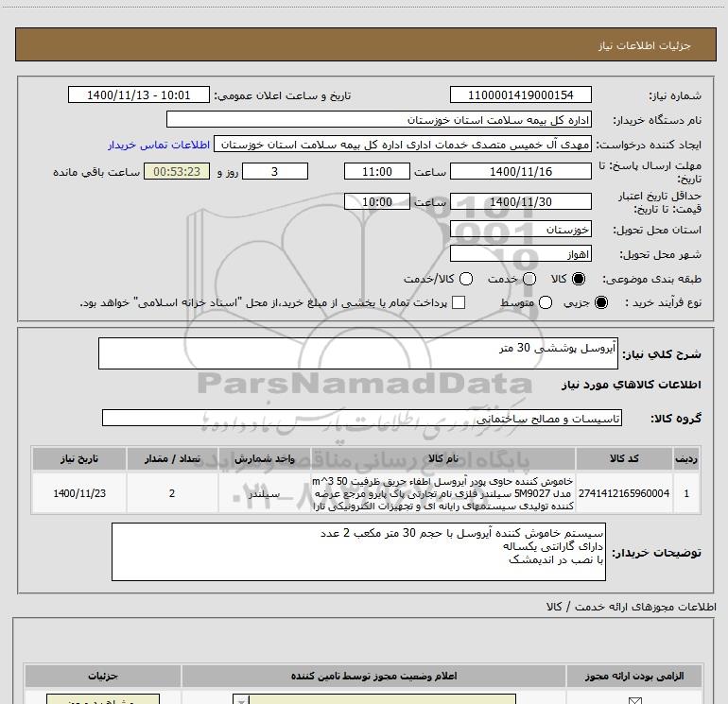Viewport: 728px width, 704px height.
Task: Click the countdown timer 00:53:23
Action: [177, 171]
